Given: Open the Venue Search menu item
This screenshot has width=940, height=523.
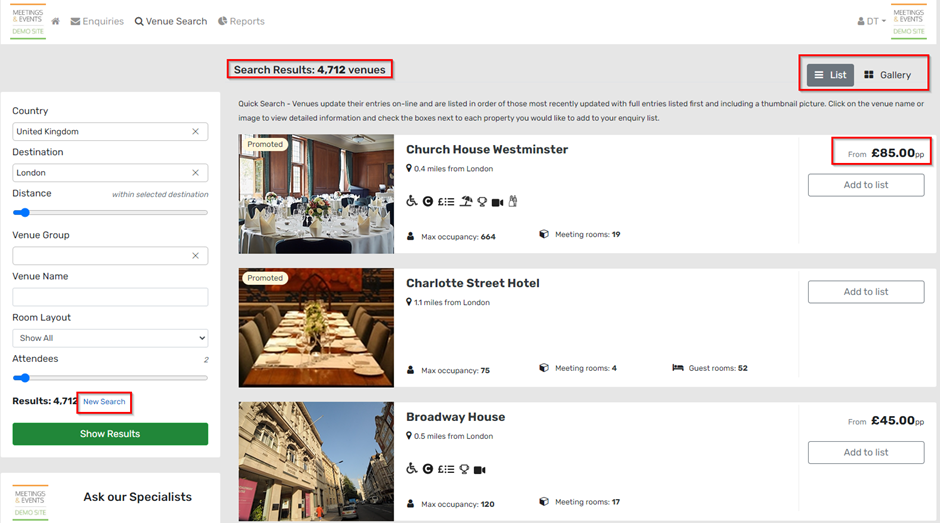Looking at the screenshot, I should (171, 22).
